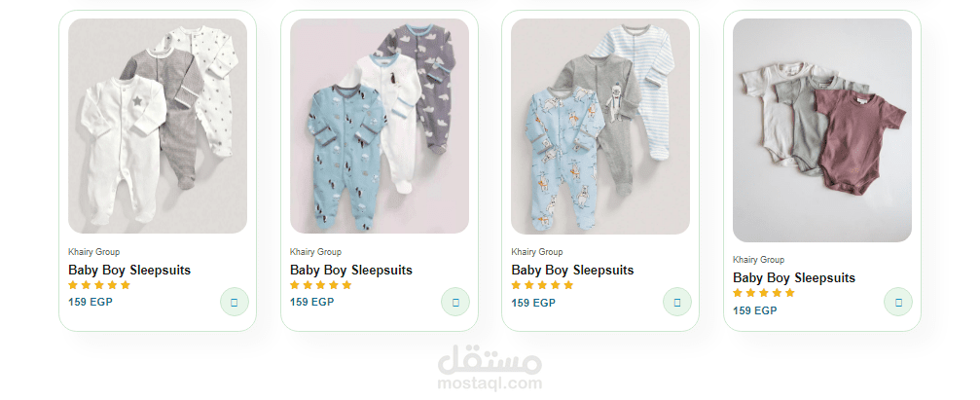This screenshot has width=980, height=400.
Task: Open Baby Boy Sleepsuits title in first card
Action: 129,270
